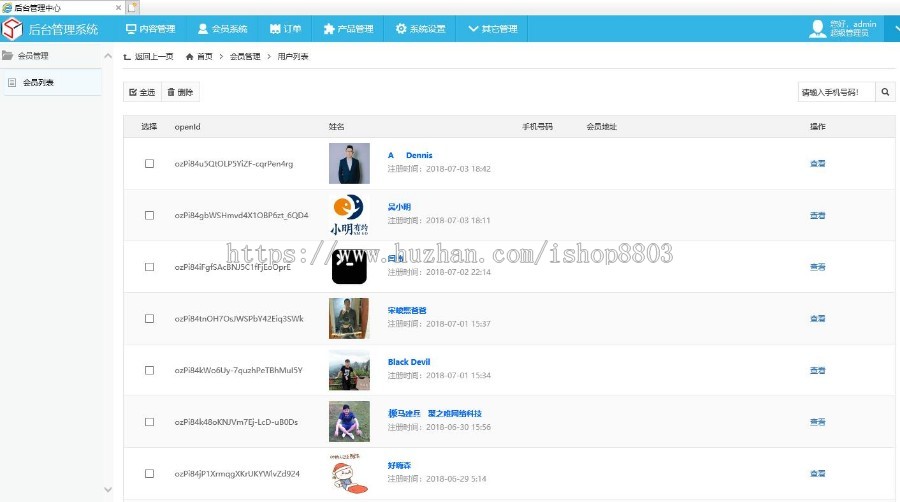Image resolution: width=900 pixels, height=502 pixels.
Task: Click 查看 for A Dennis row
Action: click(x=817, y=164)
